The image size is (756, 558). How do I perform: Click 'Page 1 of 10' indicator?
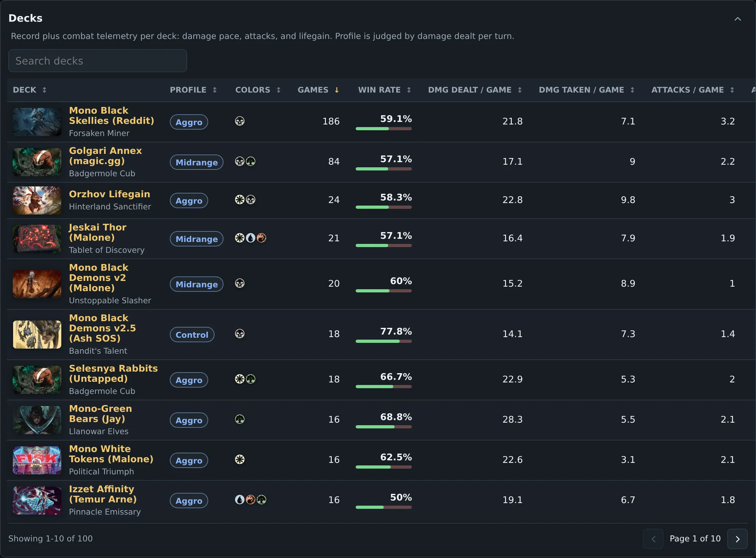(x=695, y=539)
